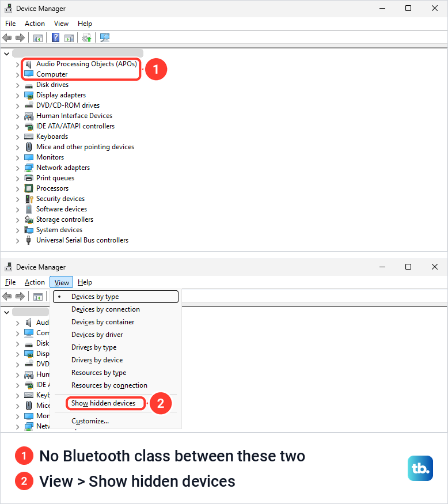Click Update driver icon in top toolbar
The image size is (448, 504).
[87, 38]
